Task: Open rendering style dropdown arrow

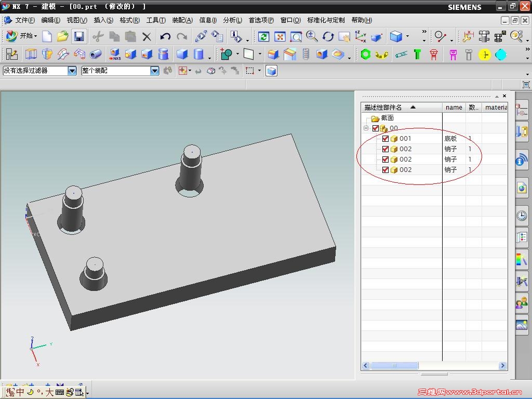Action: pos(407,36)
